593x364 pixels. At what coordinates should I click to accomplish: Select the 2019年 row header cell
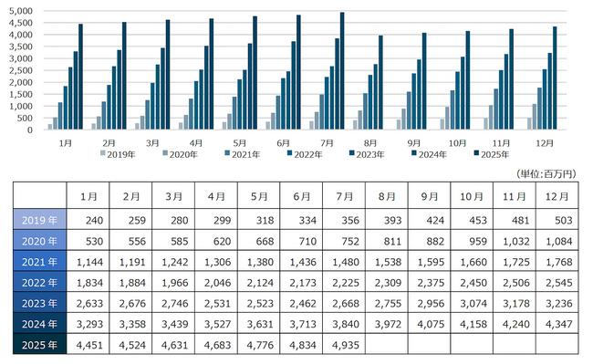[40, 220]
